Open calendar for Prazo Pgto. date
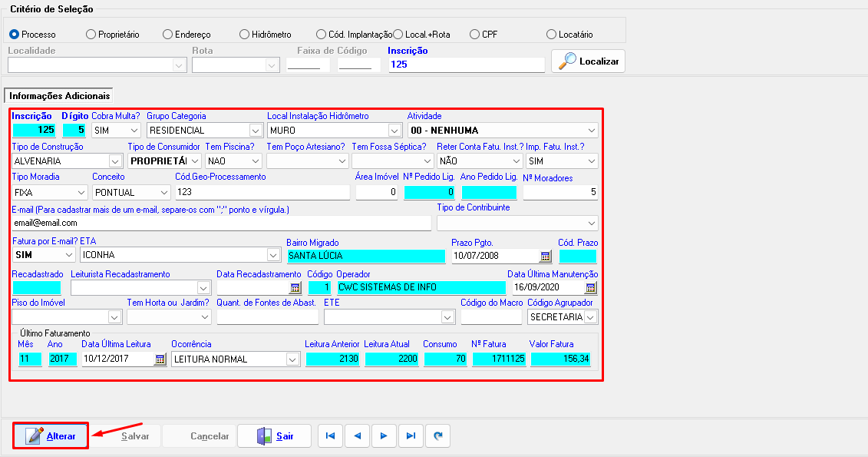 [546, 256]
